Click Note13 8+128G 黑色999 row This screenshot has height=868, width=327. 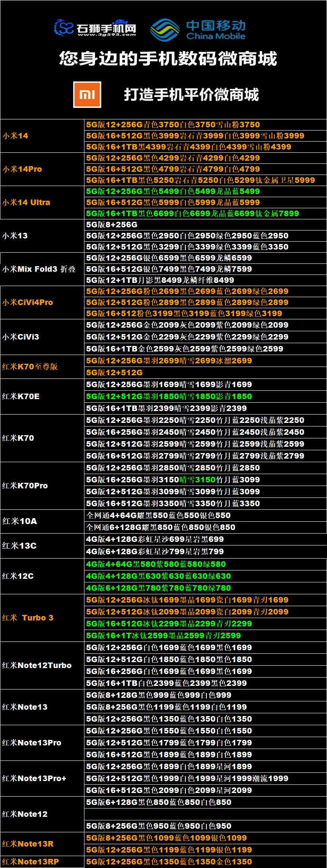206,695
